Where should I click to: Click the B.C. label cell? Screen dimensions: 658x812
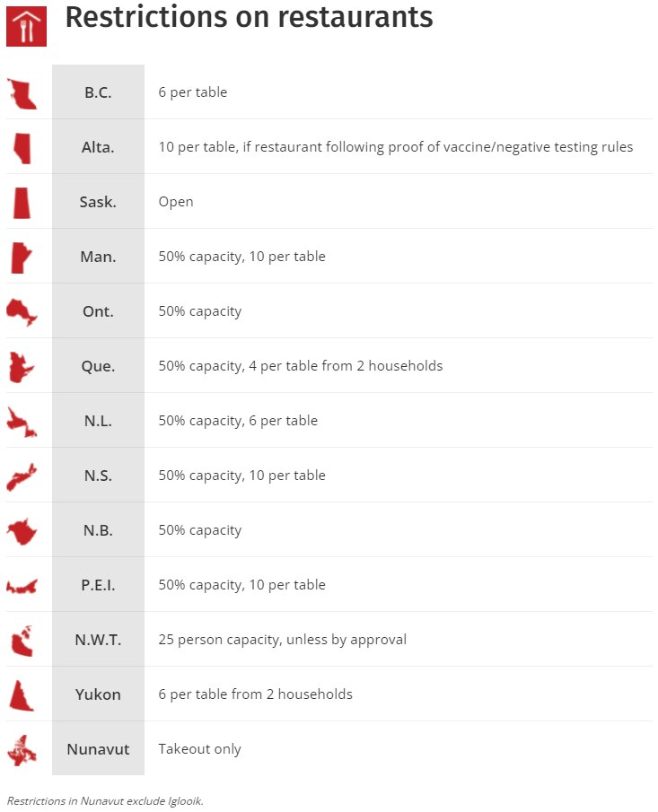click(98, 92)
